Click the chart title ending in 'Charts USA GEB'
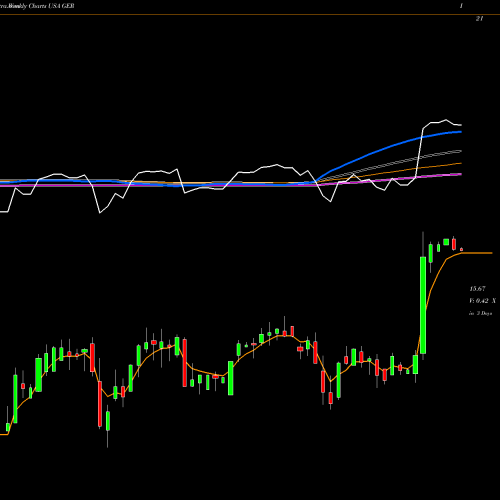This screenshot has width=500, height=500. 37,6
